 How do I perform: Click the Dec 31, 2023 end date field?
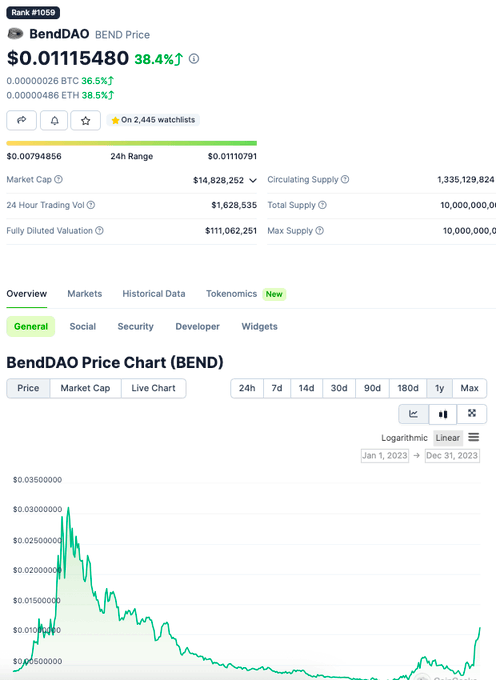click(x=452, y=455)
